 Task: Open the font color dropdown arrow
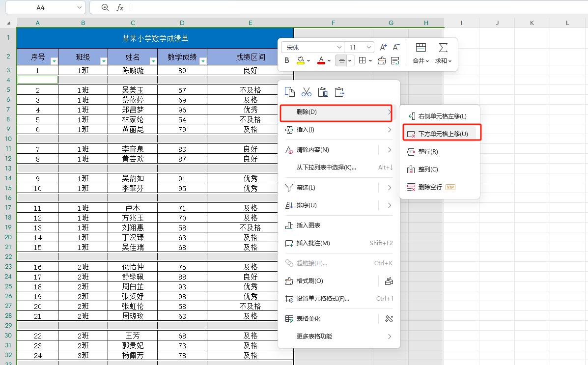point(329,60)
